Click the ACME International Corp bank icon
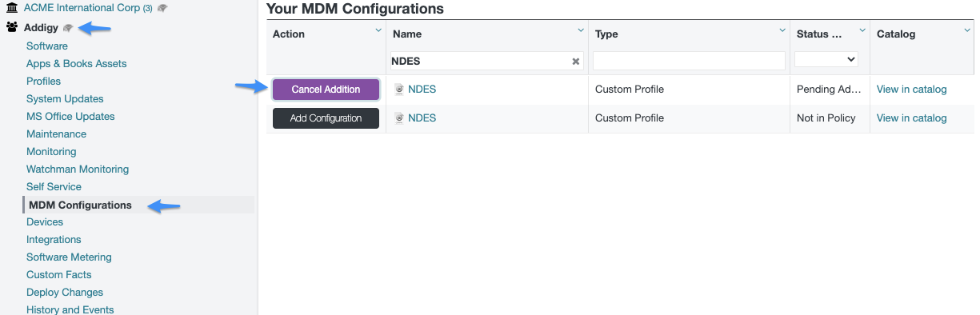Screen dimensions: 980x315 point(12,8)
